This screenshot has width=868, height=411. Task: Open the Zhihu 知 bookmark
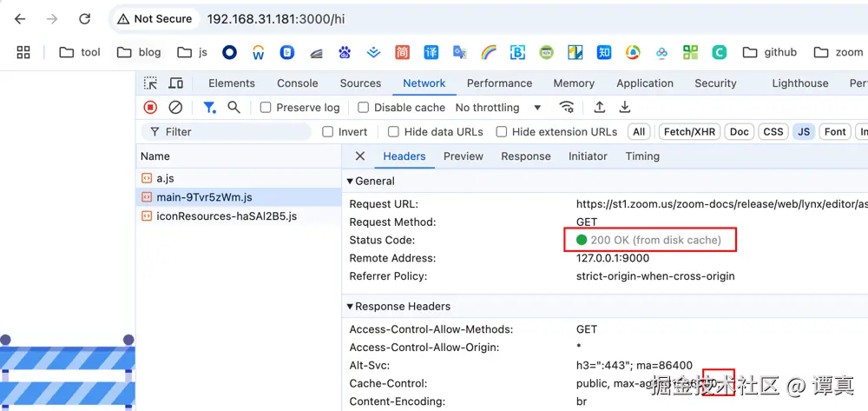[604, 53]
